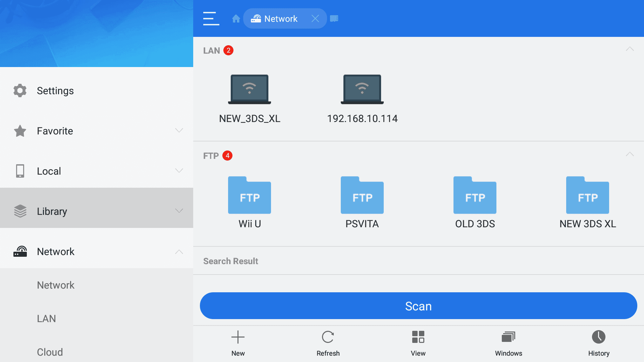Viewport: 644px width, 362px height.
Task: Select Cloud sub-item in sidebar
Action: point(50,352)
